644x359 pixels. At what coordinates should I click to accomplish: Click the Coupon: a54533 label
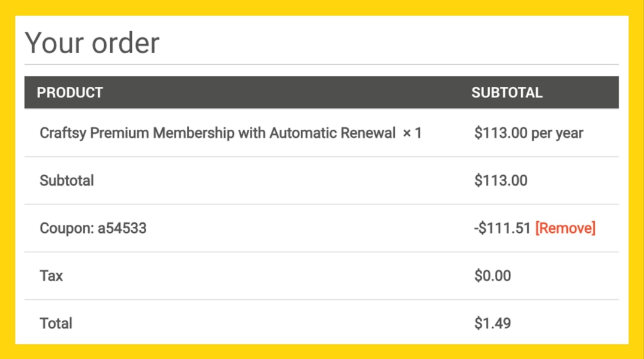93,228
